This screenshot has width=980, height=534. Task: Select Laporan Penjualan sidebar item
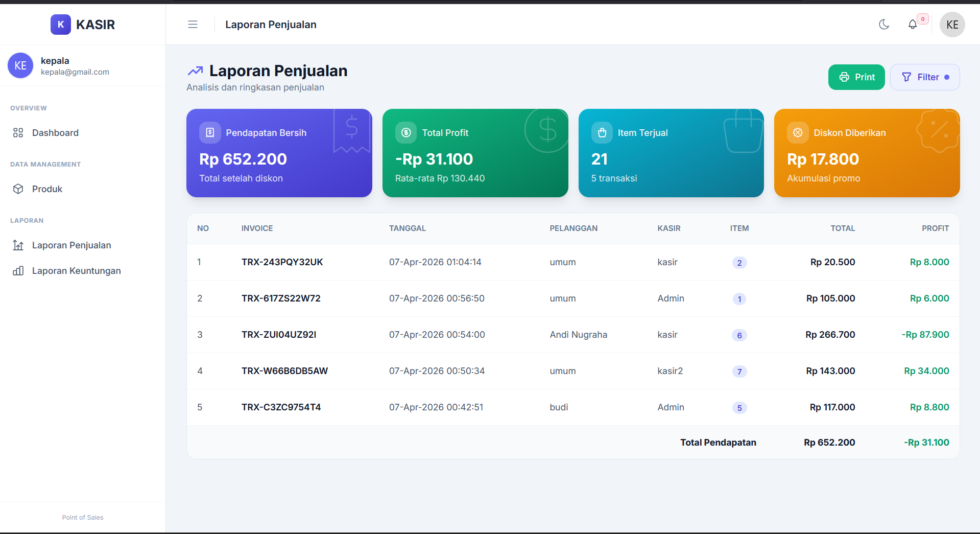click(83, 245)
